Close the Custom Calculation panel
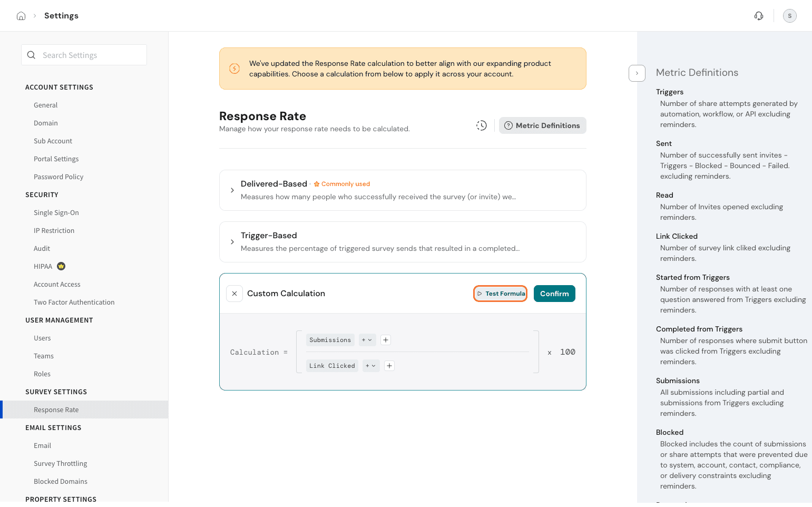The image size is (812, 507). pyautogui.click(x=234, y=294)
